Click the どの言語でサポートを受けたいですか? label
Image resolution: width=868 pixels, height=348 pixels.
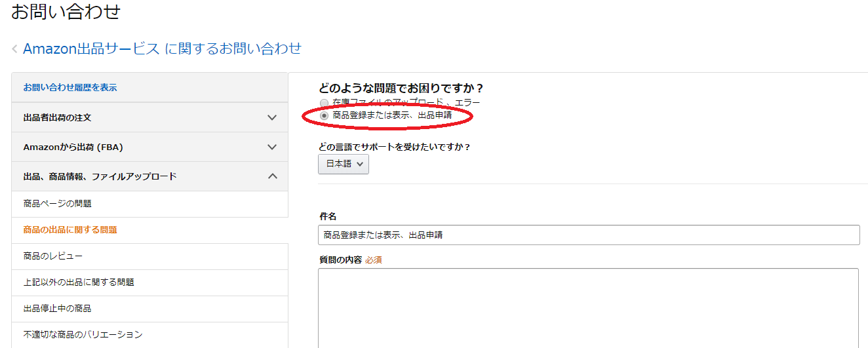pos(395,147)
